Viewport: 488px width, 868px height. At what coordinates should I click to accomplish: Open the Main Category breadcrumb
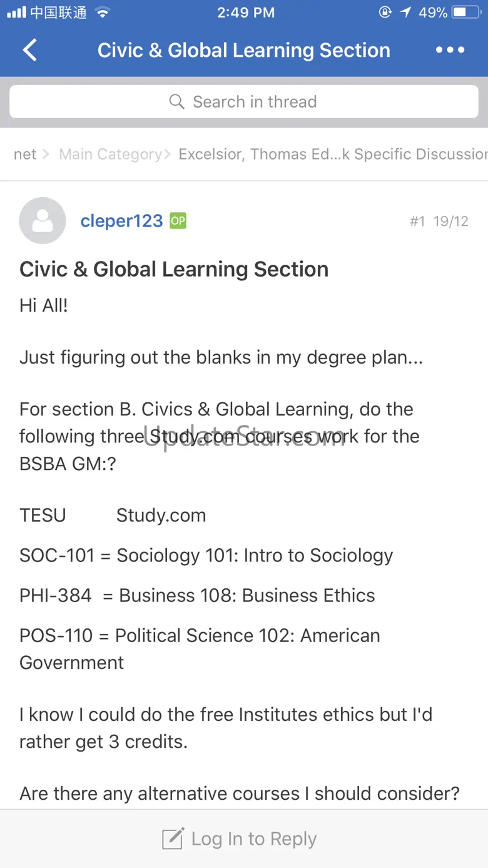coord(111,154)
